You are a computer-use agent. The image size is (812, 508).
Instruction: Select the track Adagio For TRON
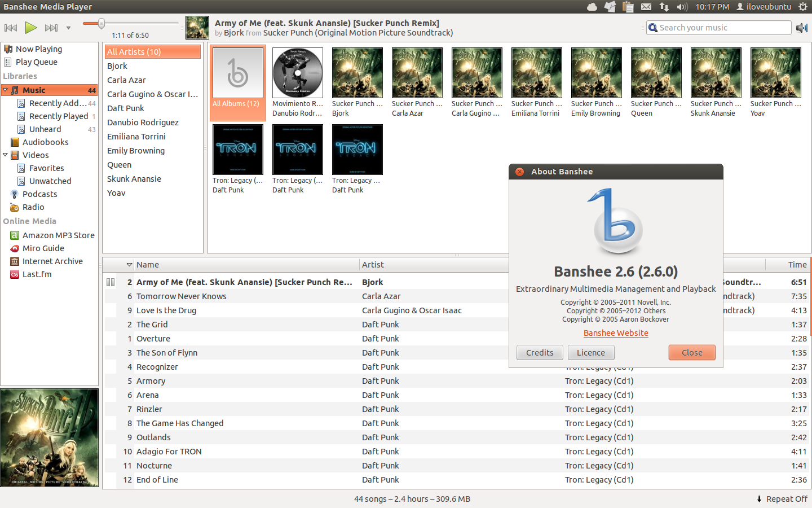tap(169, 452)
